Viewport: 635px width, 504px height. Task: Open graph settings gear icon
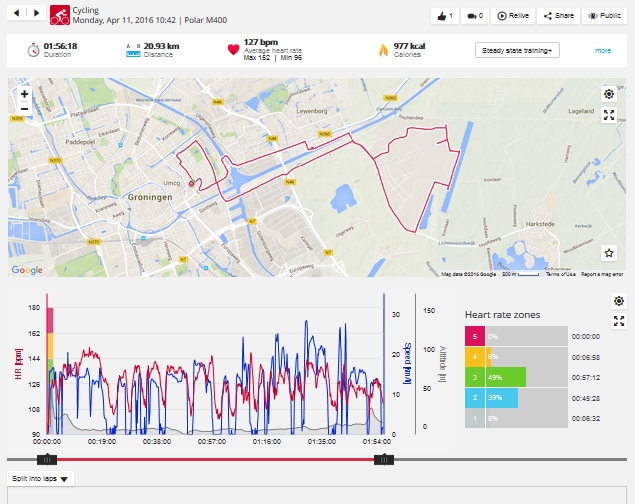click(617, 301)
